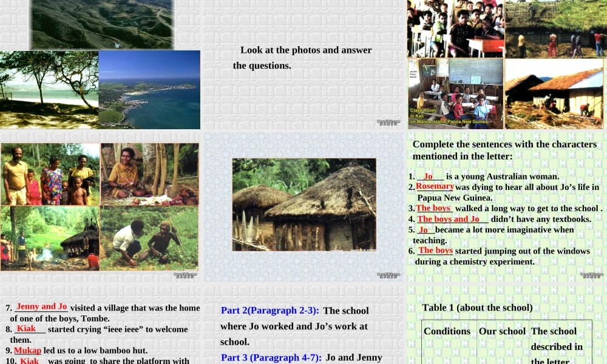Click the photo of two men crouching in grass

[149, 238]
